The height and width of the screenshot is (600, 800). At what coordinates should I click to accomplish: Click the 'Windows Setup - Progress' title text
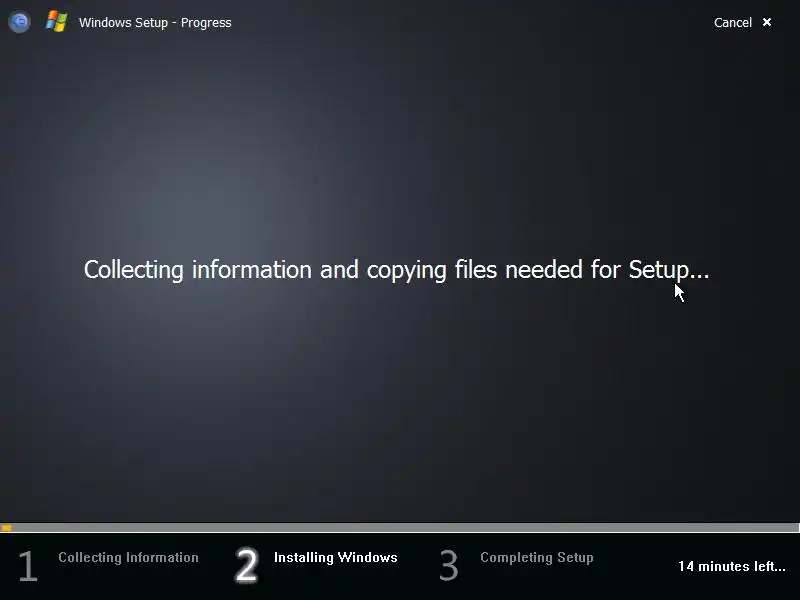[155, 23]
